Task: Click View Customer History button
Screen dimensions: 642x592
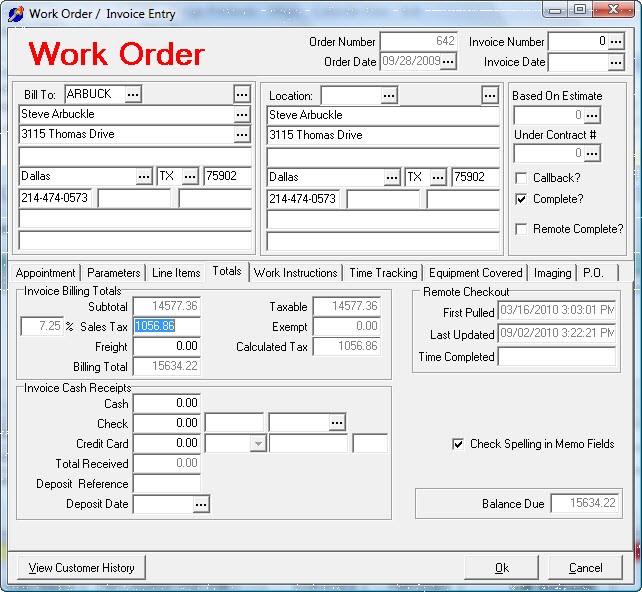Action: click(81, 568)
